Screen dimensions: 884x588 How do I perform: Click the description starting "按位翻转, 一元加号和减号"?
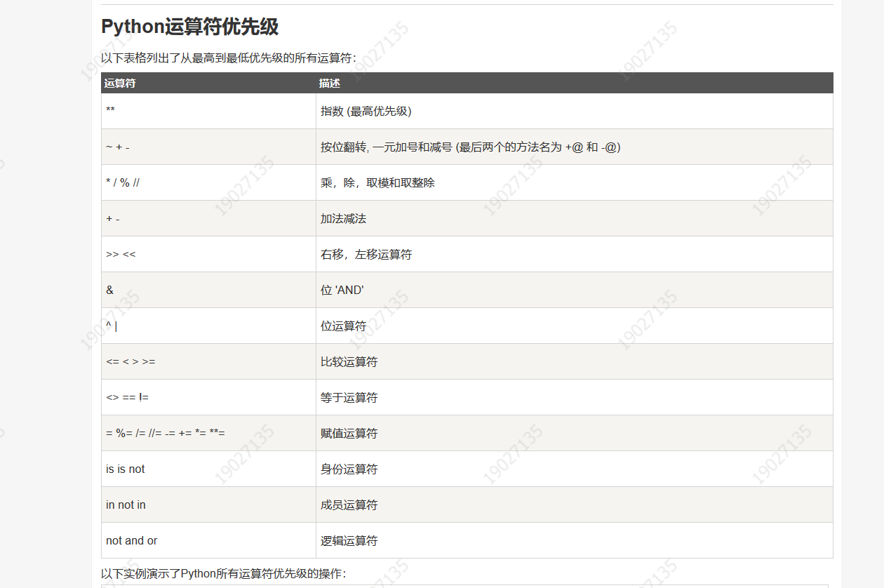click(x=471, y=147)
